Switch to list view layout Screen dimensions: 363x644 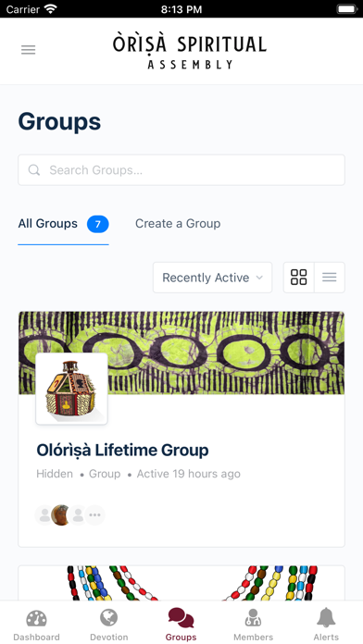click(x=330, y=278)
